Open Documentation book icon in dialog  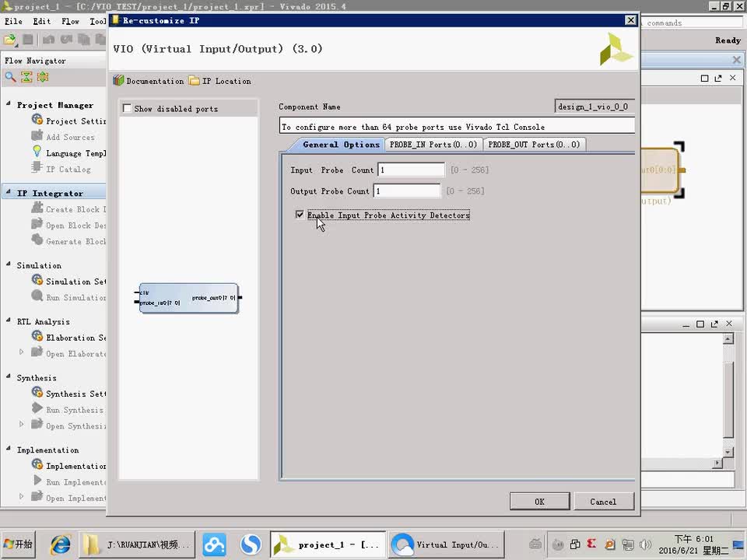118,80
